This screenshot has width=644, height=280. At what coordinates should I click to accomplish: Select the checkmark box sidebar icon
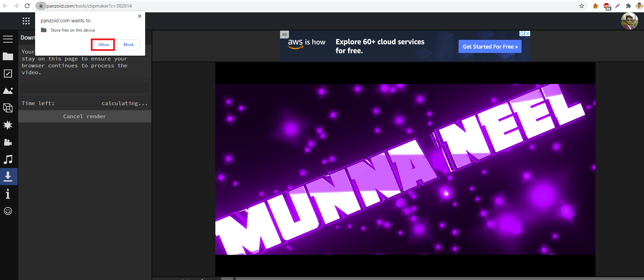pos(8,74)
